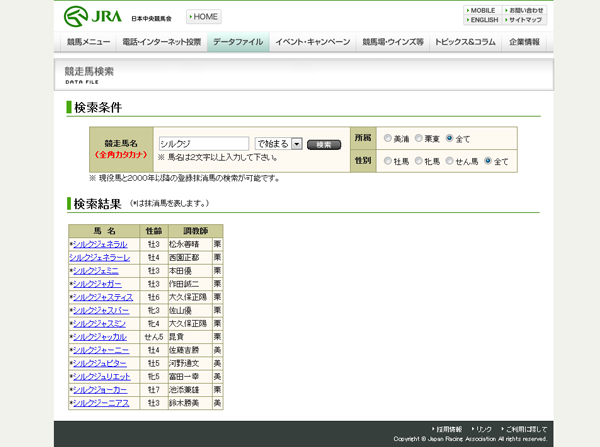The height and width of the screenshot is (447, 600).
Task: Open the シルクジャガー horse link
Action: point(97,284)
